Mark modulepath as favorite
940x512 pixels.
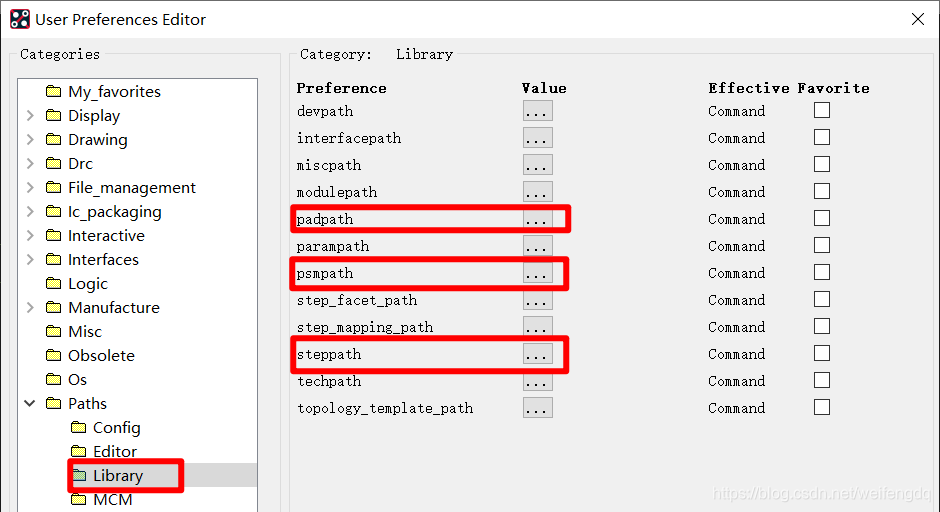pyautogui.click(x=822, y=191)
